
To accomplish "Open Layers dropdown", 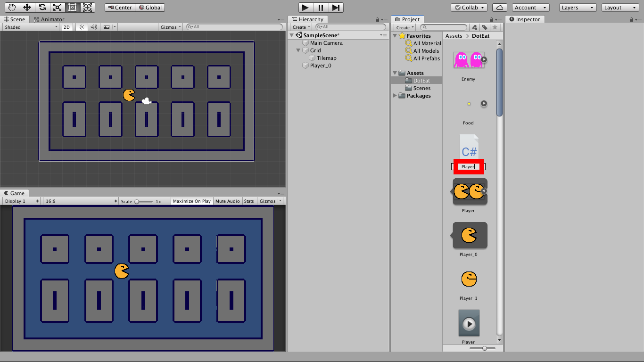I will (578, 8).
